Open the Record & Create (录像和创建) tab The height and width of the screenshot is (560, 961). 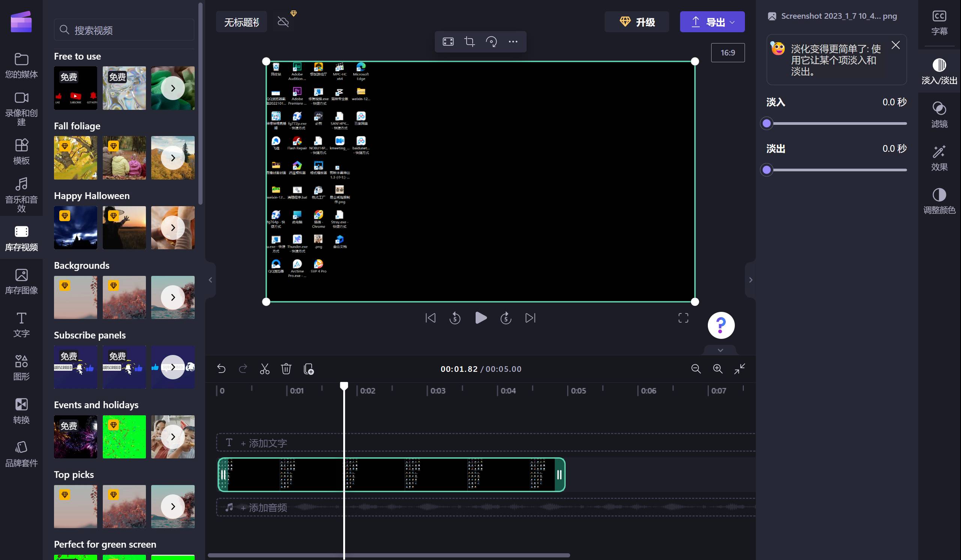[x=21, y=108]
